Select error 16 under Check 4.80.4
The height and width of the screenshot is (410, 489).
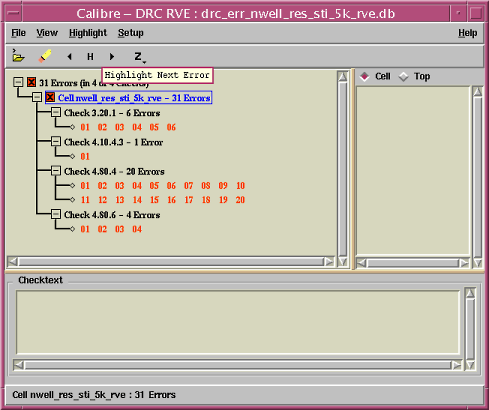171,200
